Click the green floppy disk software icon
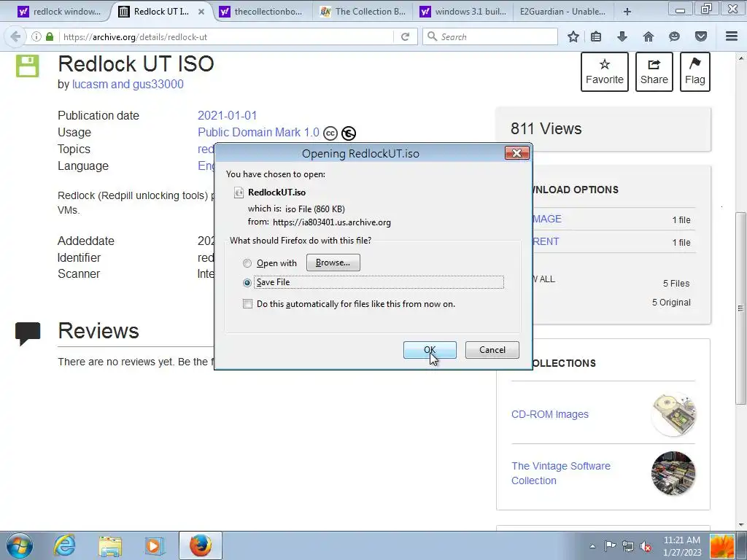 27,66
